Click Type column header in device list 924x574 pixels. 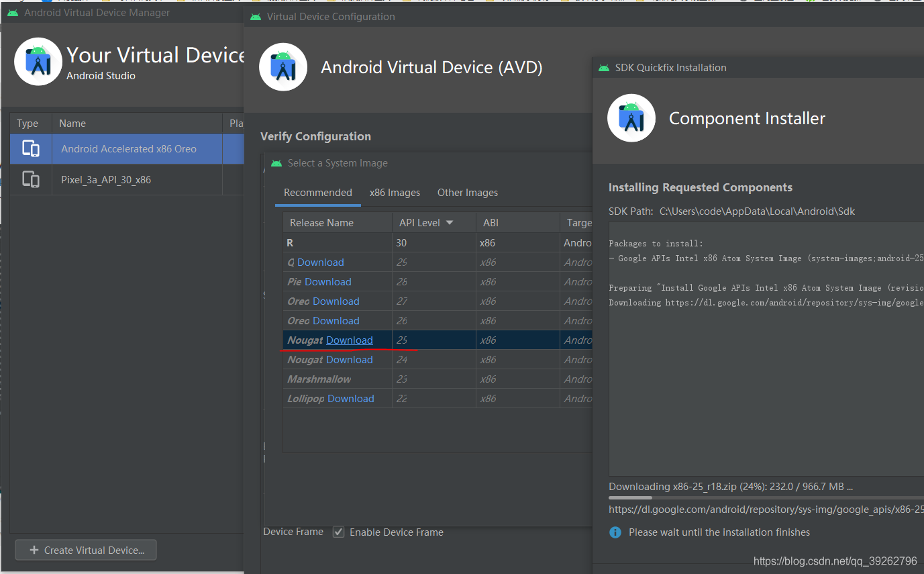31,124
